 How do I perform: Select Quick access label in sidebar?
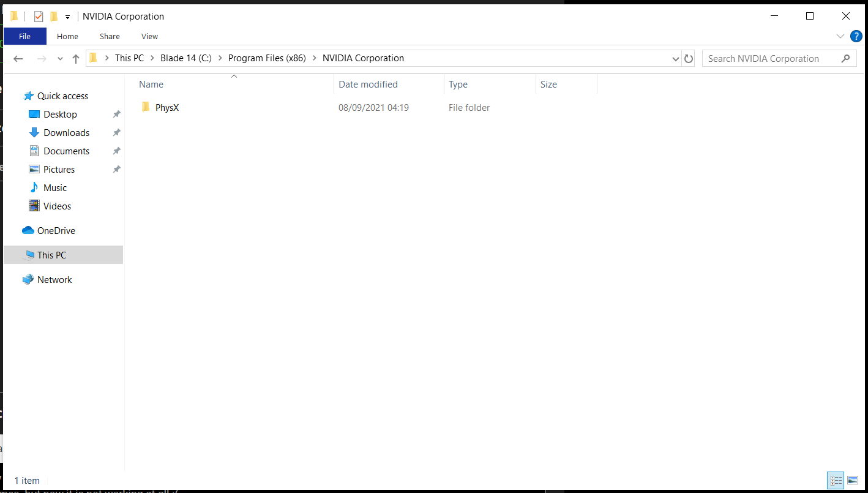(x=62, y=96)
